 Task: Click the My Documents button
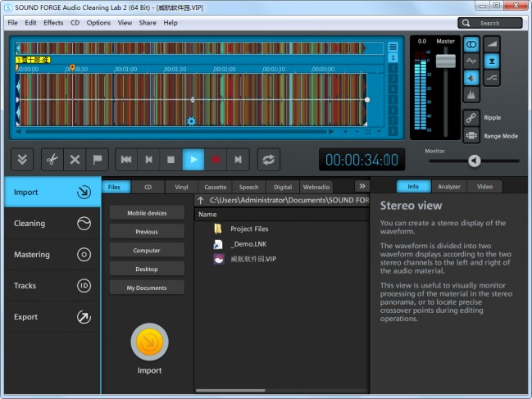click(x=147, y=288)
